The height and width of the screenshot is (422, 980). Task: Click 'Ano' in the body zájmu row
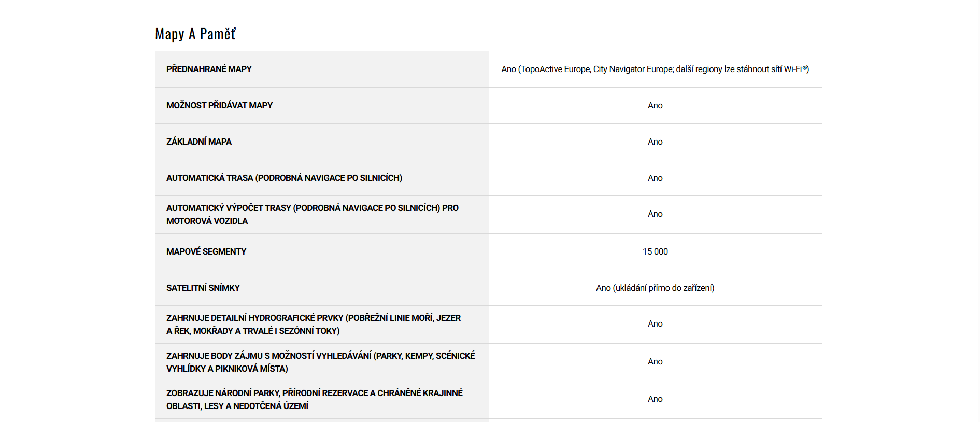click(655, 361)
